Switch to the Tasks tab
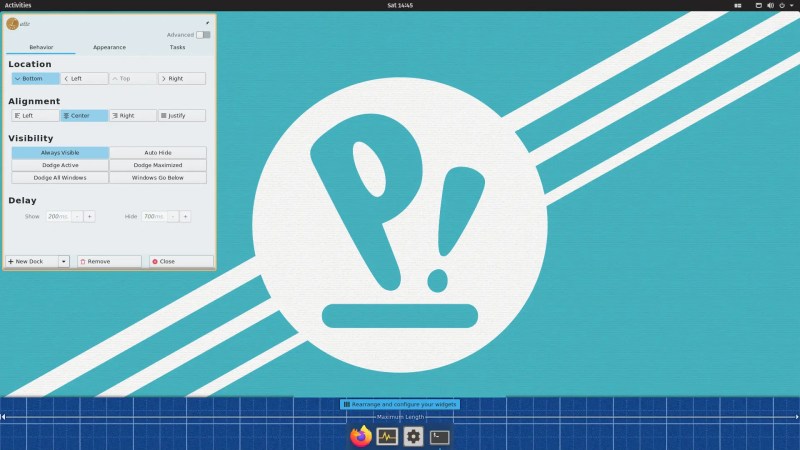This screenshot has width=800, height=450. pos(177,47)
